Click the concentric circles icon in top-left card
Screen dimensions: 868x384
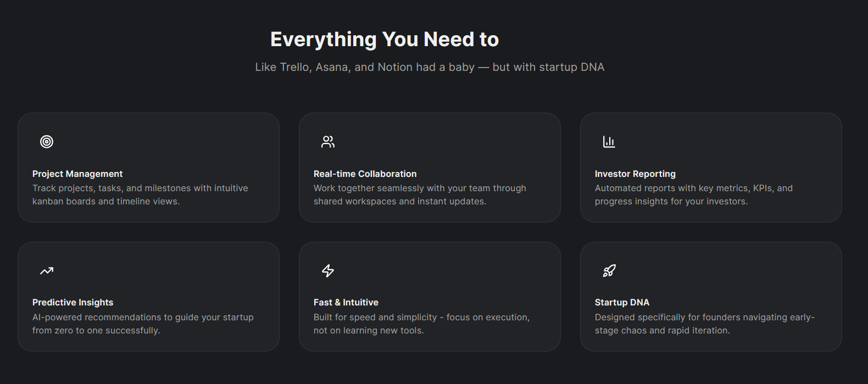(x=47, y=141)
